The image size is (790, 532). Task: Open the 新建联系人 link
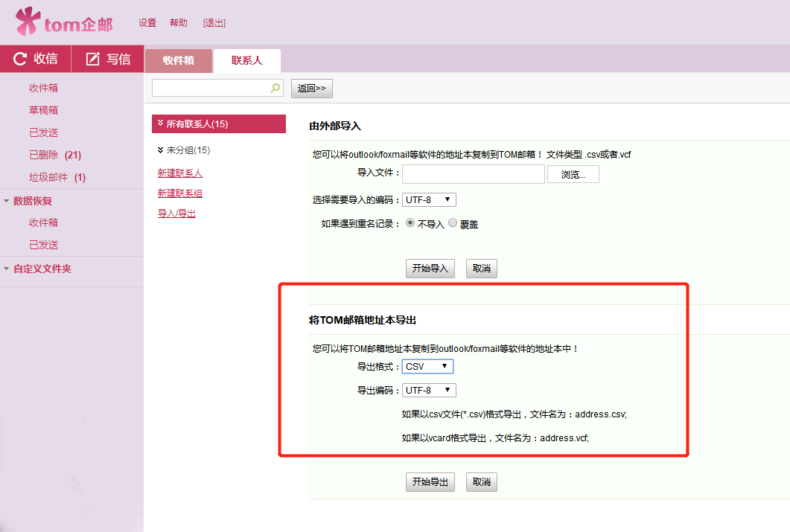[179, 173]
